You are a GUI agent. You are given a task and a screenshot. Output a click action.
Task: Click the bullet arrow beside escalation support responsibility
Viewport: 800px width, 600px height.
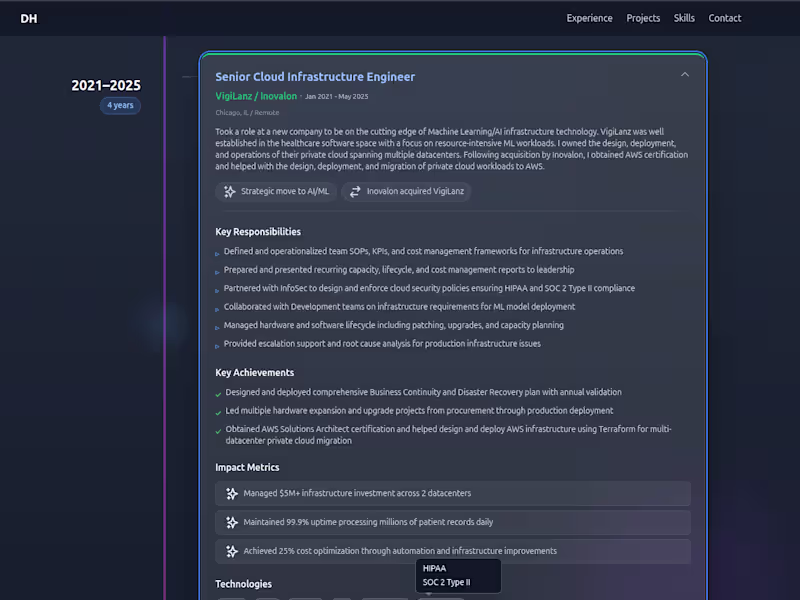(x=217, y=346)
